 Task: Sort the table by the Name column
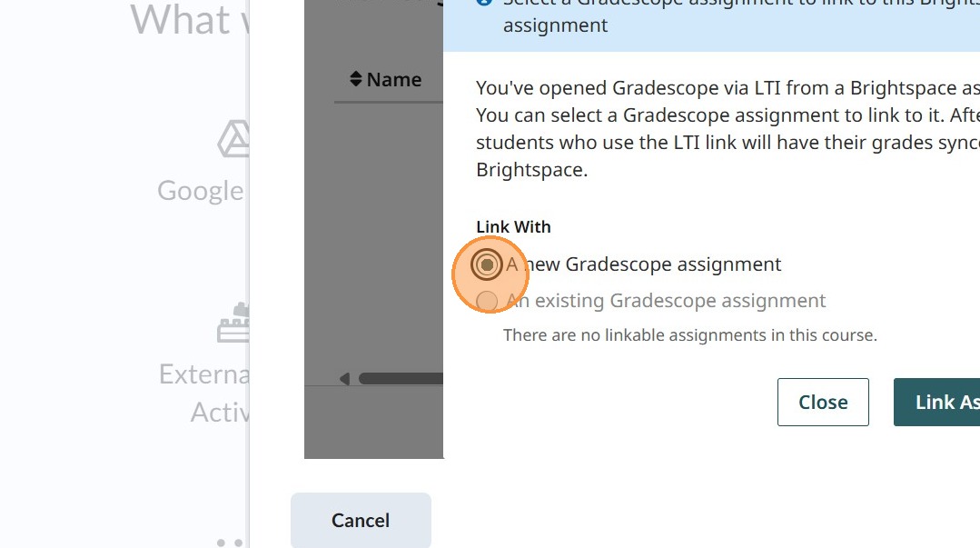tap(394, 80)
